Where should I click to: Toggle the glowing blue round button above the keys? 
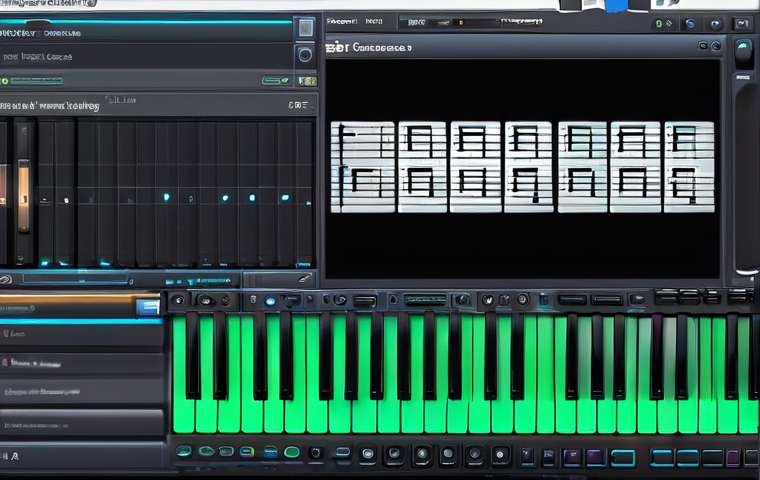coord(270,301)
